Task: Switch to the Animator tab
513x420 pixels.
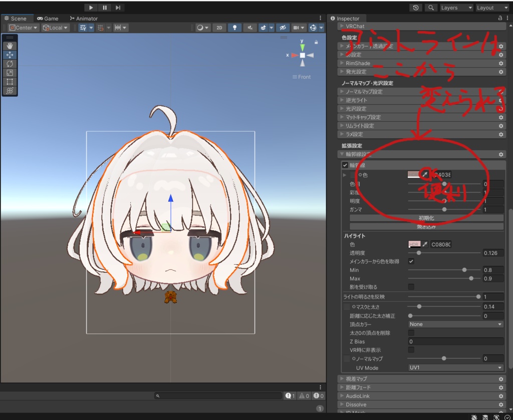Action: [x=84, y=19]
